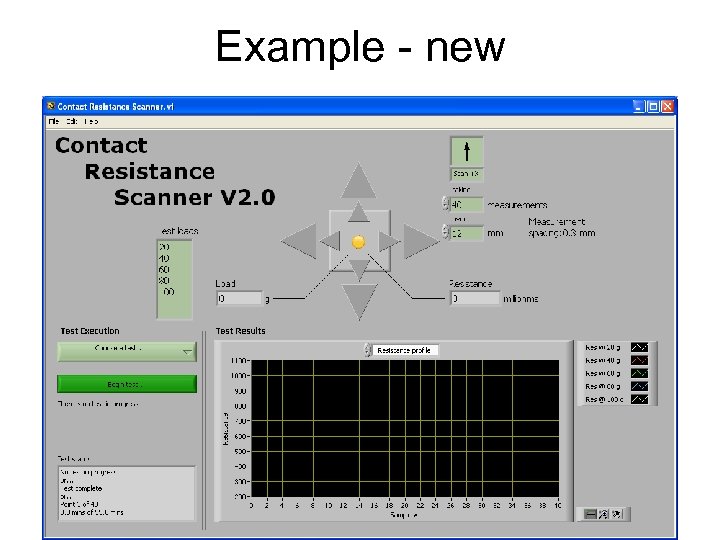
Task: Click the Resistance profile graph selector stepper
Action: tap(367, 350)
